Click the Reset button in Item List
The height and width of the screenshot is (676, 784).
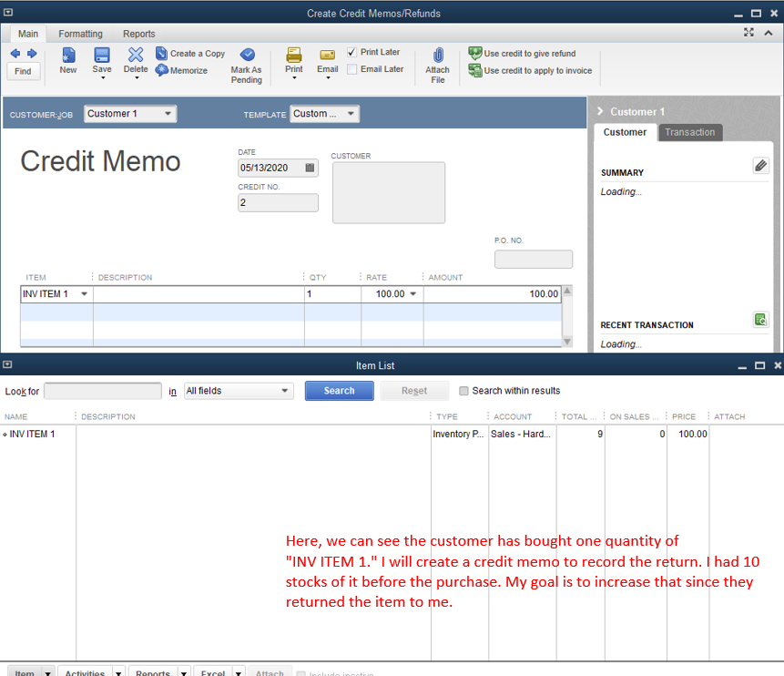point(414,391)
